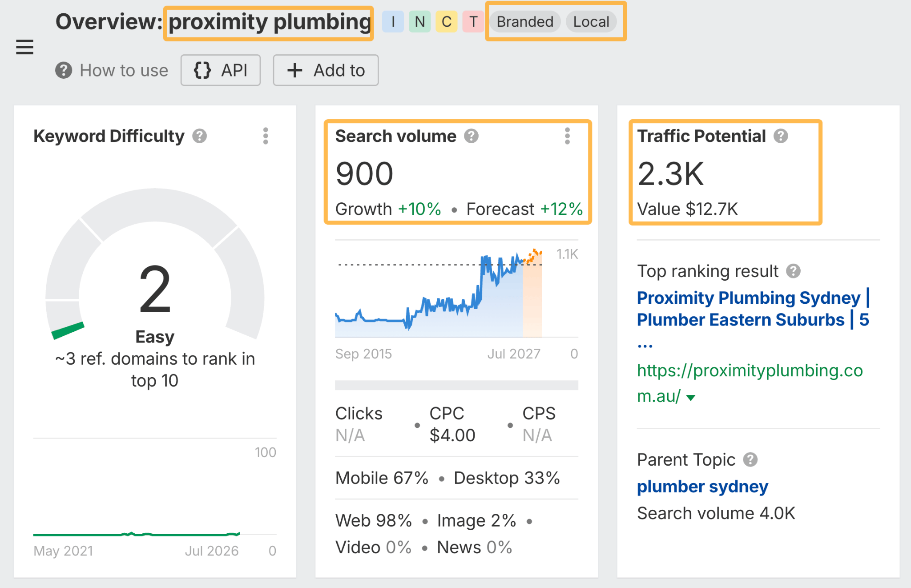Click the Easy difficulty label
911x588 pixels.
[x=155, y=337]
